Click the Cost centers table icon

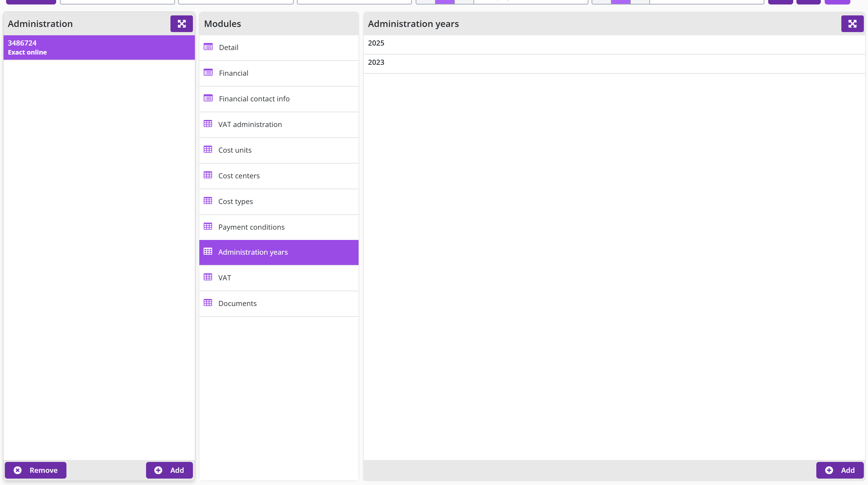tap(208, 175)
